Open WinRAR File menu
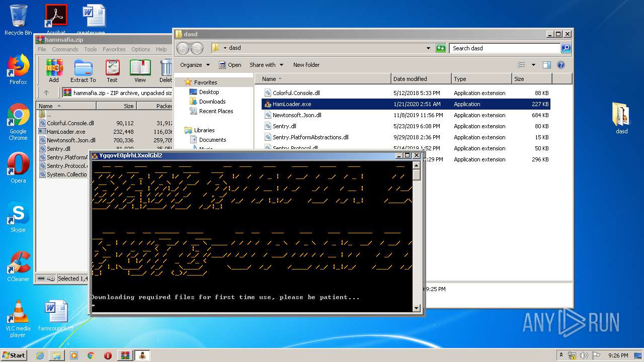Image resolution: width=644 pixels, height=362 pixels. point(42,49)
